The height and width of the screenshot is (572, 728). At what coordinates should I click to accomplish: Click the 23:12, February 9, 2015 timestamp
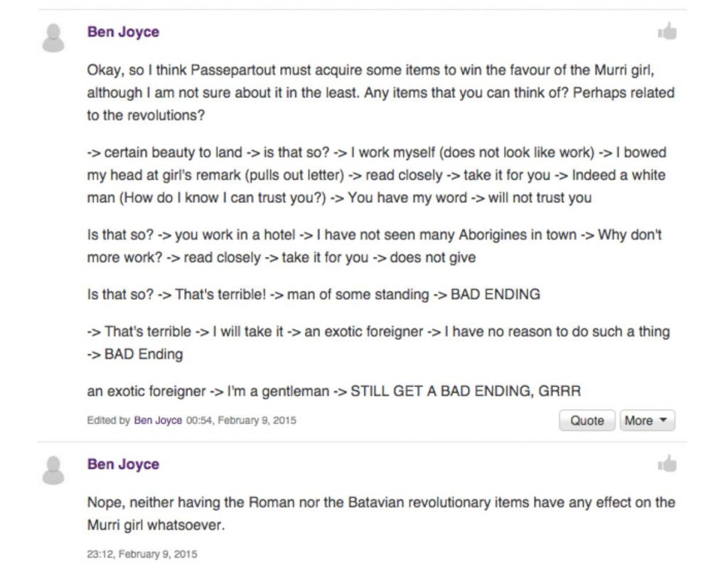pyautogui.click(x=142, y=554)
